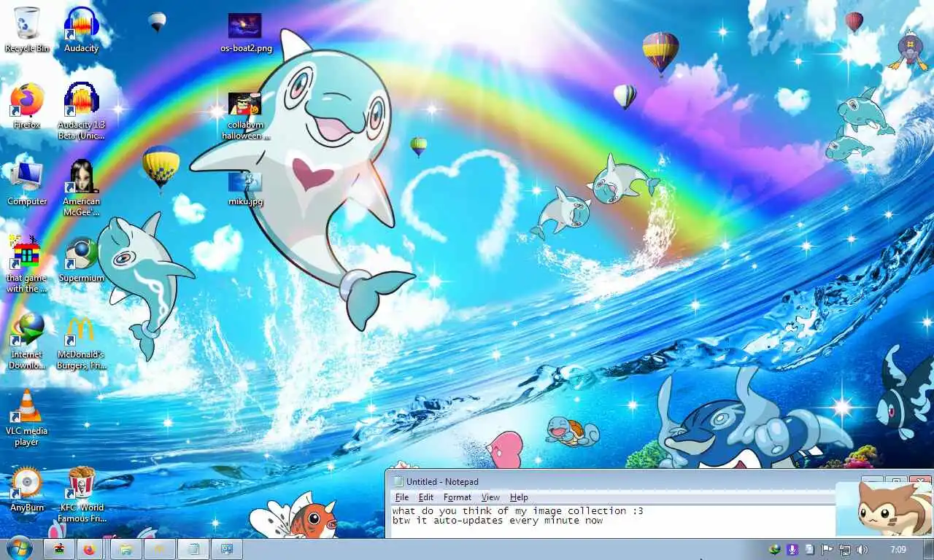Open the volume speaker tray icon
This screenshot has height=560, width=934.
click(862, 550)
